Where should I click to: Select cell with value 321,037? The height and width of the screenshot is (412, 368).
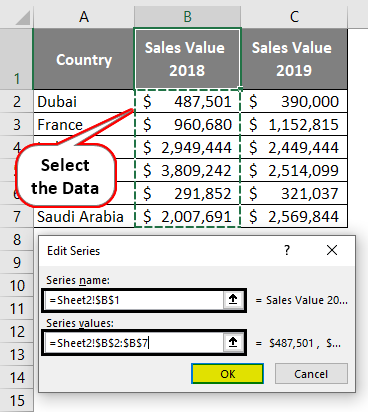coord(294,193)
